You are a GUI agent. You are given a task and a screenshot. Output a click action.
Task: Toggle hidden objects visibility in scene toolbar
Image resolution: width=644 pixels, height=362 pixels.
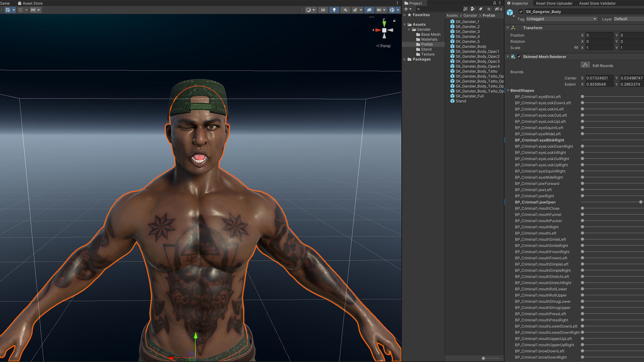369,10
